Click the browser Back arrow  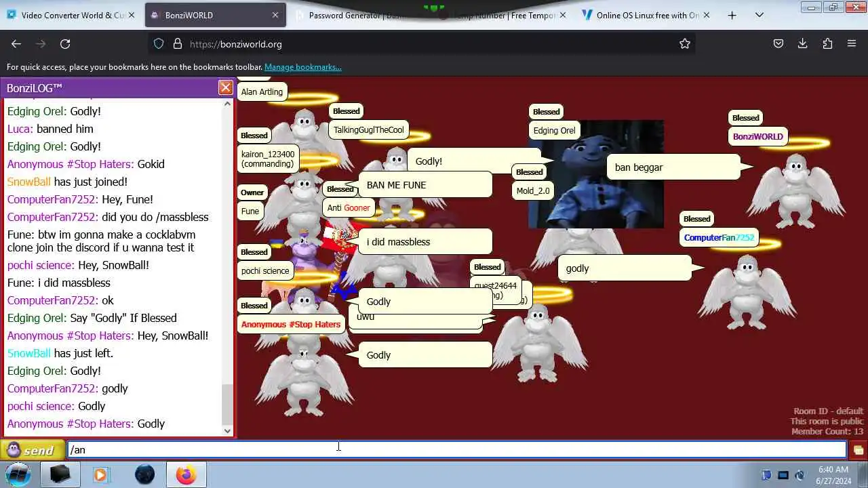pyautogui.click(x=16, y=44)
